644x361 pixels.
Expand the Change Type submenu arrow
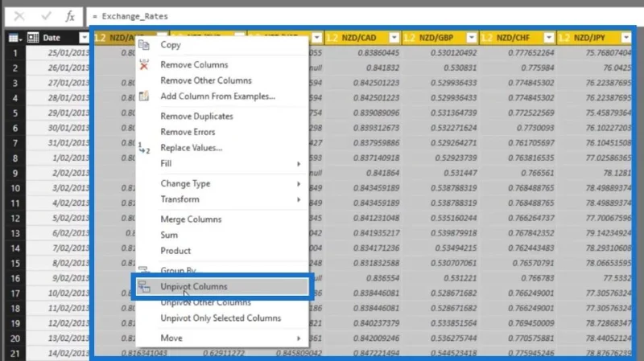point(299,184)
